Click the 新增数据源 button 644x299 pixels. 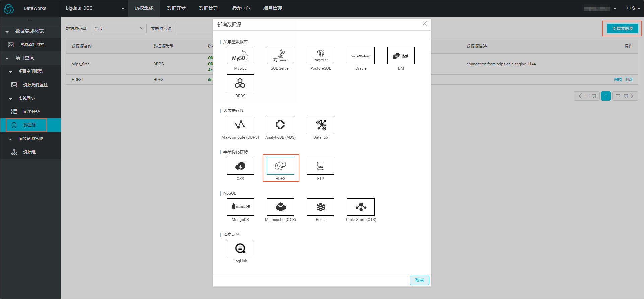(622, 29)
